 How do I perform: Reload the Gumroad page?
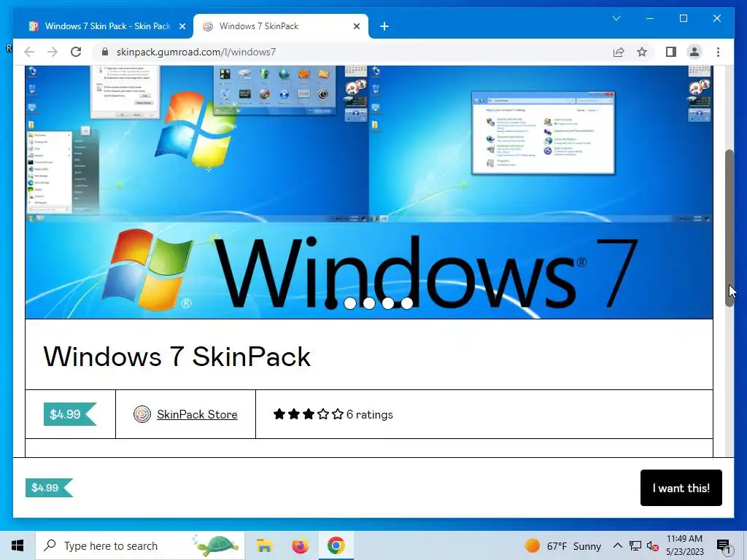pos(76,52)
